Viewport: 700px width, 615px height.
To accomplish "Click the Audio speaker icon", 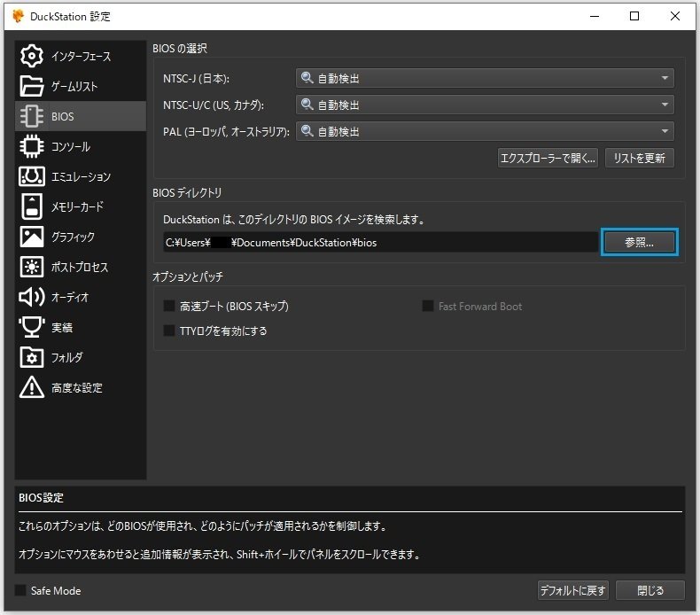I will tap(32, 297).
